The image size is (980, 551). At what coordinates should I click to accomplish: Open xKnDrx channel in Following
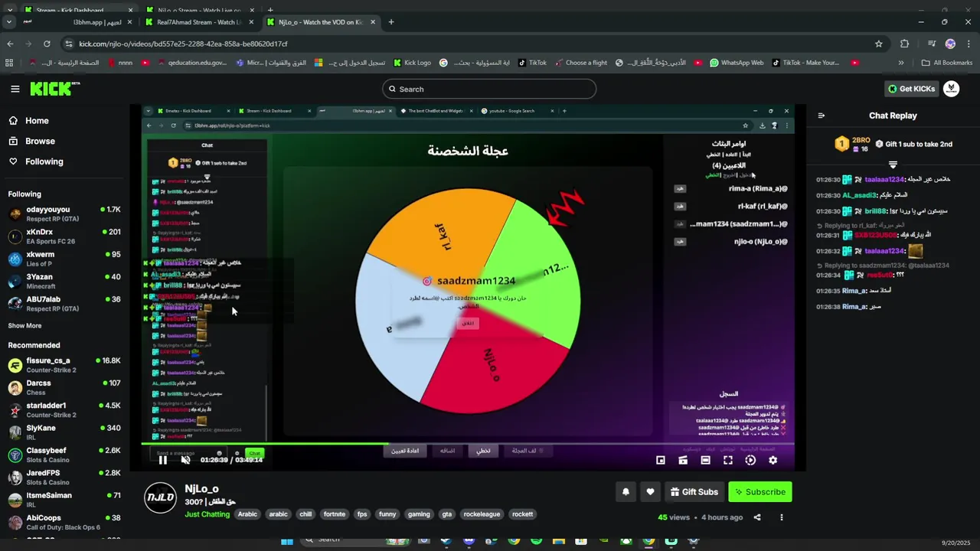[64, 236]
